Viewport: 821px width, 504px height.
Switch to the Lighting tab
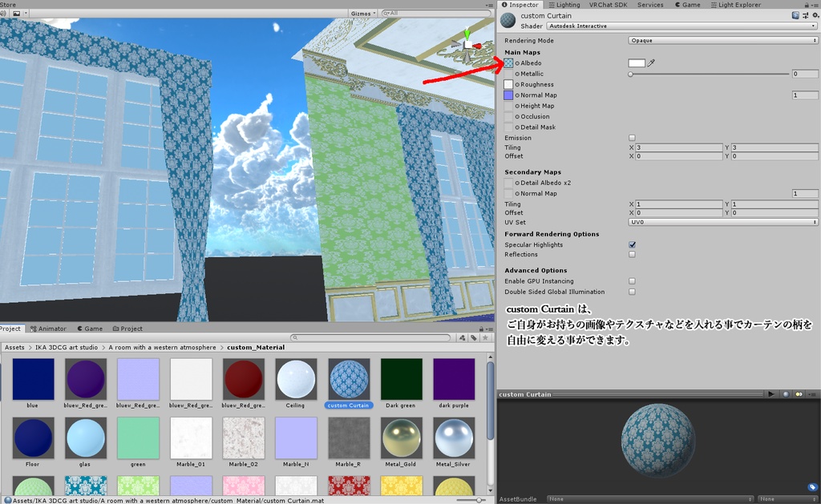564,5
